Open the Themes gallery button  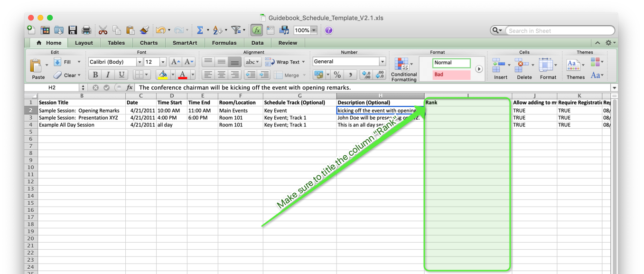pyautogui.click(x=575, y=69)
